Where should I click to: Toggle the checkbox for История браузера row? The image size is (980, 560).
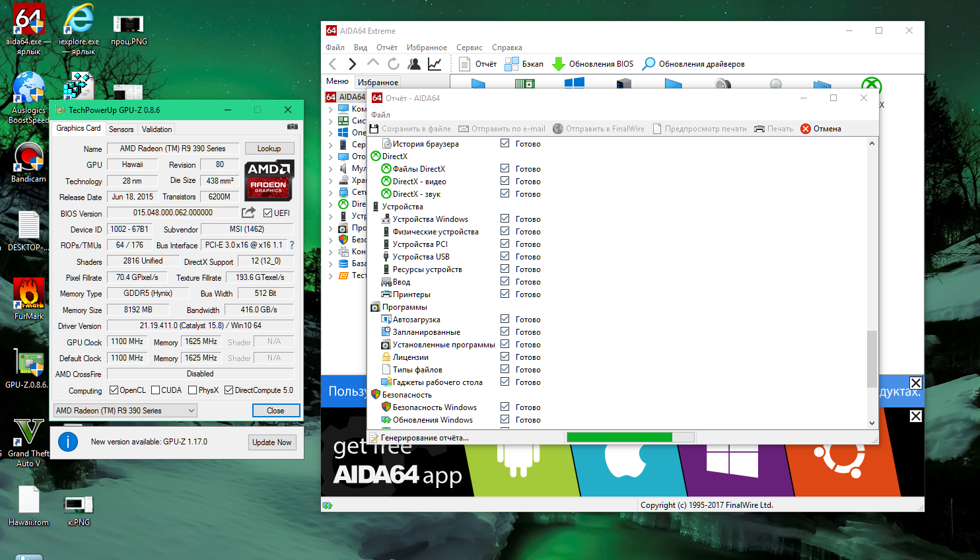[505, 143]
